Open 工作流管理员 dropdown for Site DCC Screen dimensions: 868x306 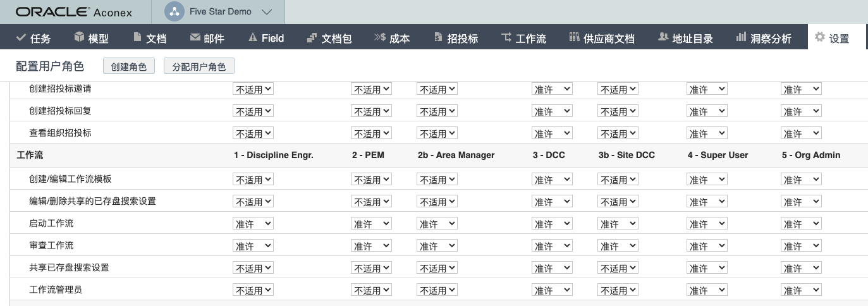[x=618, y=290]
